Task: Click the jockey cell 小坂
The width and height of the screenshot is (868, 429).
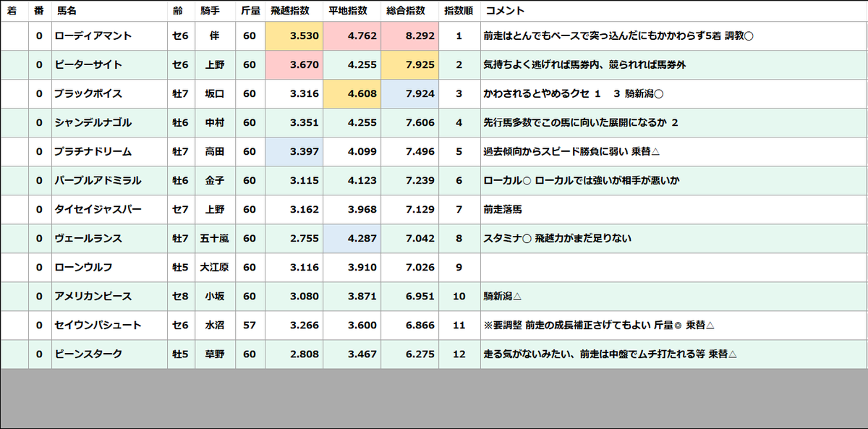Action: pyautogui.click(x=215, y=297)
